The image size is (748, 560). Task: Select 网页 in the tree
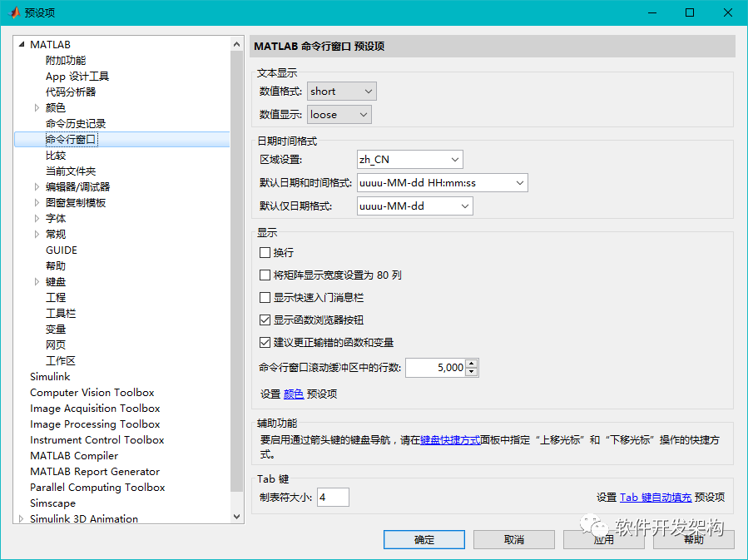pyautogui.click(x=56, y=344)
